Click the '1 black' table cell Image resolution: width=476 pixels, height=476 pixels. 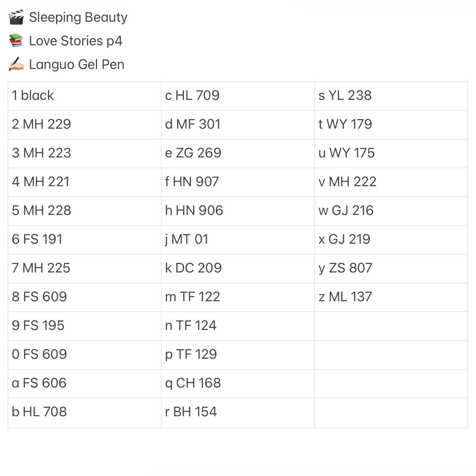click(85, 96)
